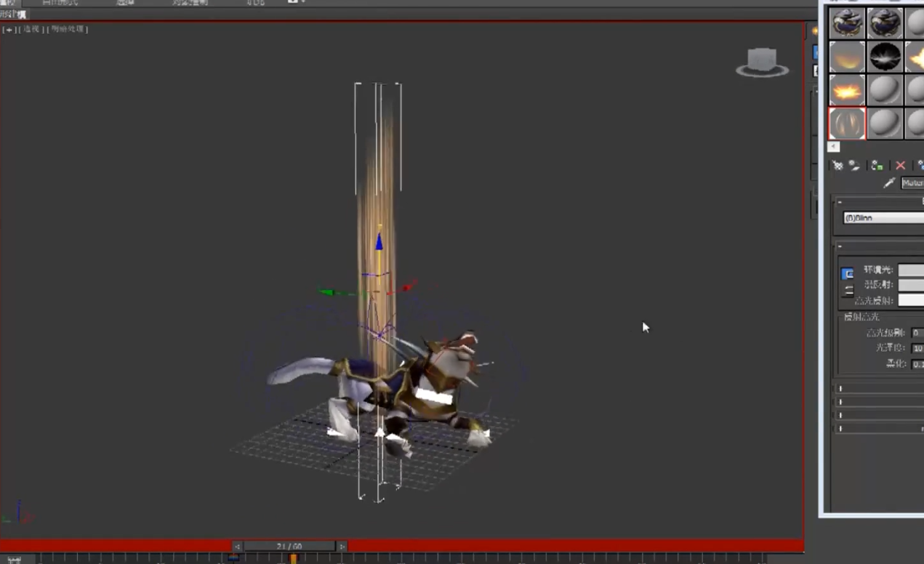Click the Get Material icon
Screen dimensions: 924x564
837,166
